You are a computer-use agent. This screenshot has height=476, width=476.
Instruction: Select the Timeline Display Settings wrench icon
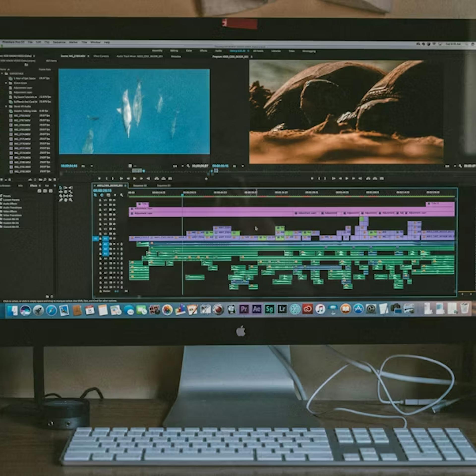[121, 195]
